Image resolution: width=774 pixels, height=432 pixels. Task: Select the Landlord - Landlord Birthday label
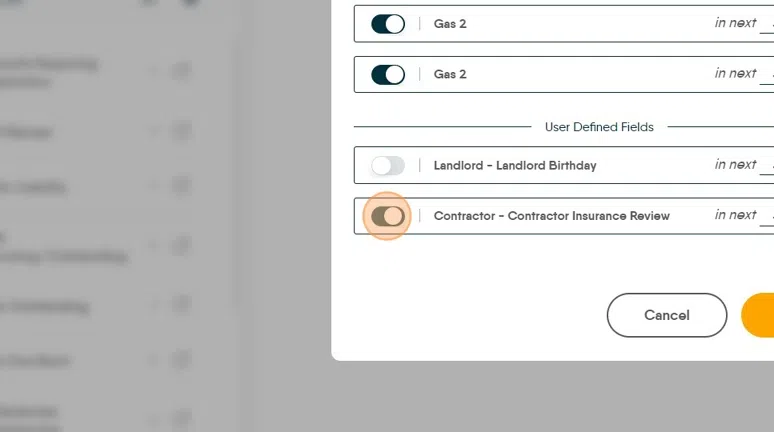pyautogui.click(x=514, y=166)
